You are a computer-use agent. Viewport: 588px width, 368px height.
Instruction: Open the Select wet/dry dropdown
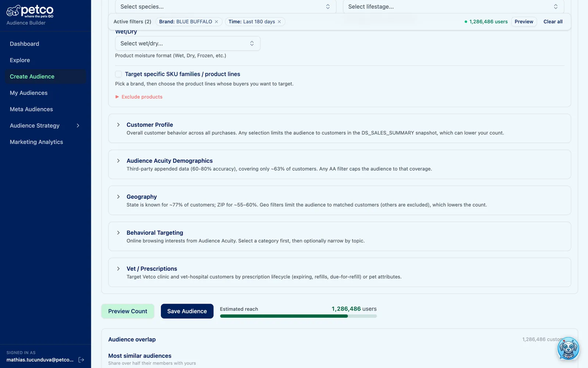pyautogui.click(x=188, y=43)
